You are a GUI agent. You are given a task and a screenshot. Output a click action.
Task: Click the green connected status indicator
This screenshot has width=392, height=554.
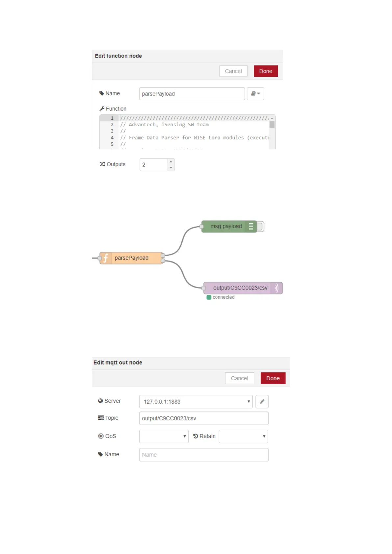click(209, 297)
